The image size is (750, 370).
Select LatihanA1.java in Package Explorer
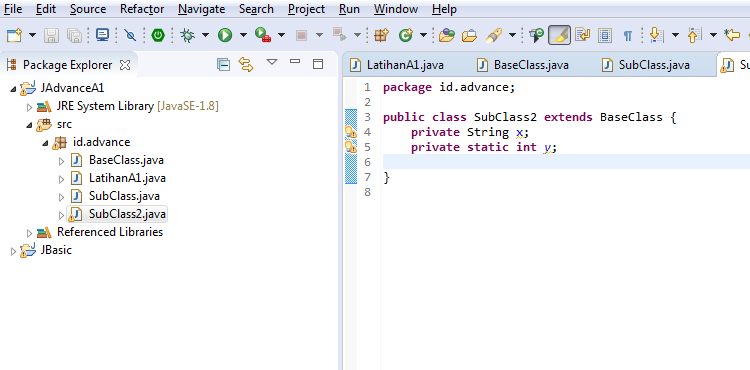pos(127,178)
